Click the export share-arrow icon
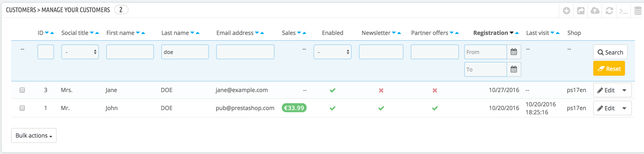 581,11
